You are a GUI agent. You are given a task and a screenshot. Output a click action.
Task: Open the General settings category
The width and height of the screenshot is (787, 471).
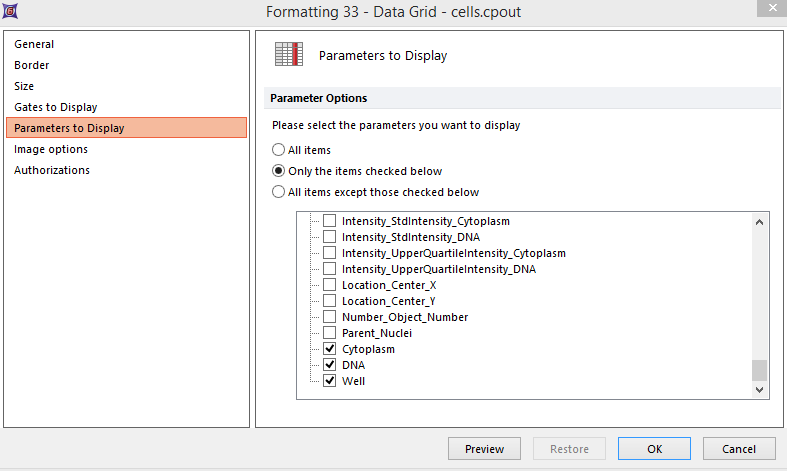pos(34,44)
